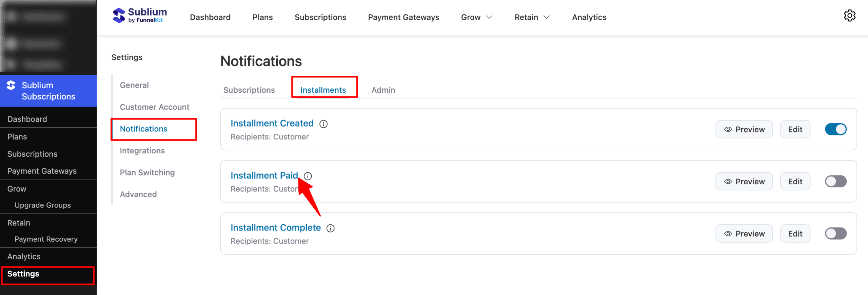868x295 pixels.
Task: Expand the Grow section in the sidebar
Action: click(16, 188)
